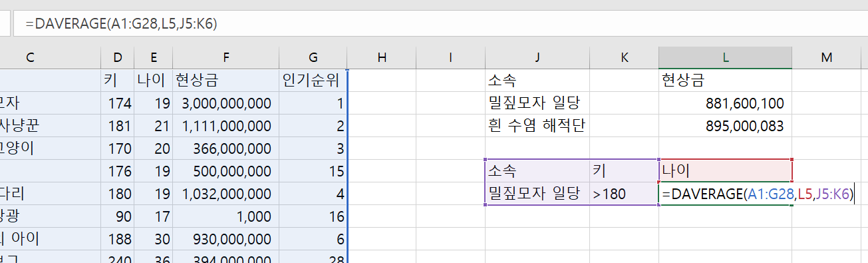Click age cell showing 30

click(153, 239)
